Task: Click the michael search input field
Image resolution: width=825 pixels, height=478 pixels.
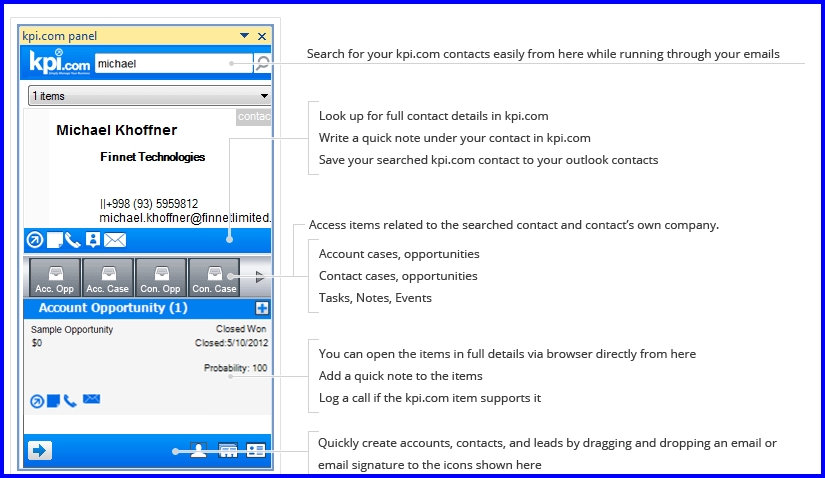Action: point(174,64)
